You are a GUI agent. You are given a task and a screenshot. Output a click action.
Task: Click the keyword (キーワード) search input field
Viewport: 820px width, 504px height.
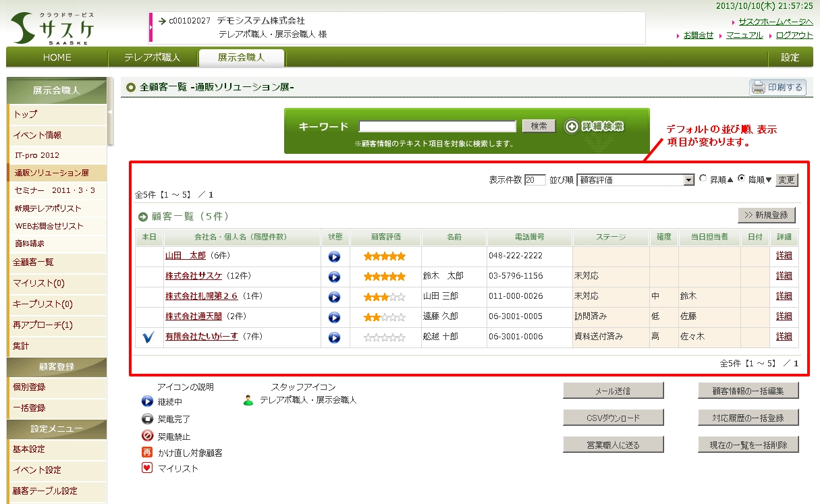coord(437,126)
